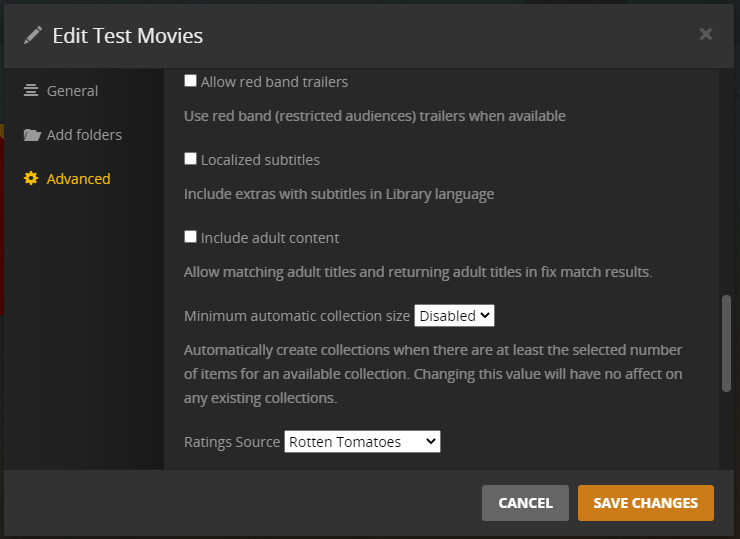The height and width of the screenshot is (539, 740).
Task: Enable the Allow red band trailers checkbox
Action: pyautogui.click(x=191, y=81)
